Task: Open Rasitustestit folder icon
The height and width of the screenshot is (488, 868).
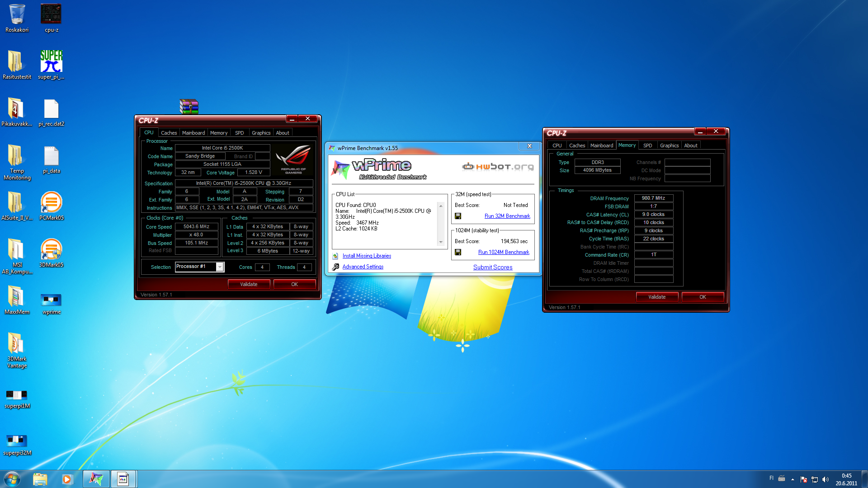Action: tap(17, 65)
